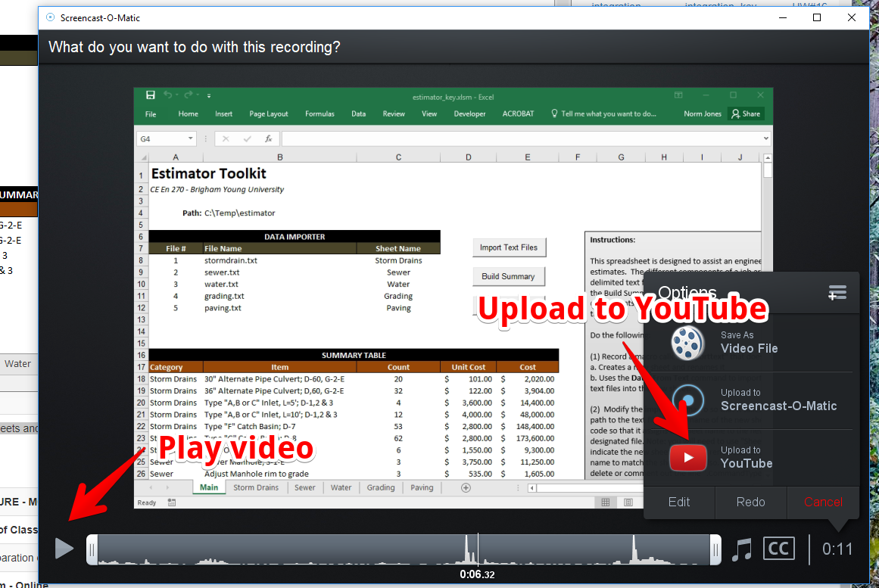The height and width of the screenshot is (588, 879).
Task: Open the Formulas ribbon tab
Action: pyautogui.click(x=319, y=114)
